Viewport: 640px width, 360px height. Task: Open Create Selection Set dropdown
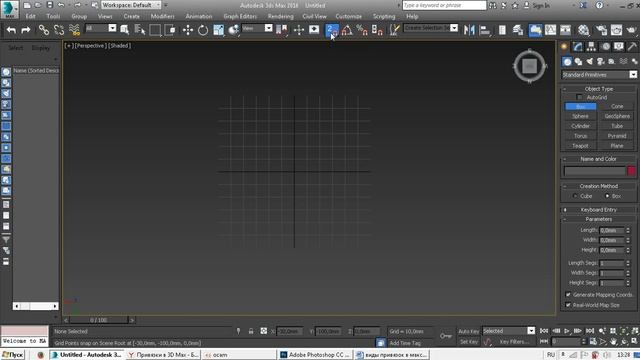coord(431,28)
